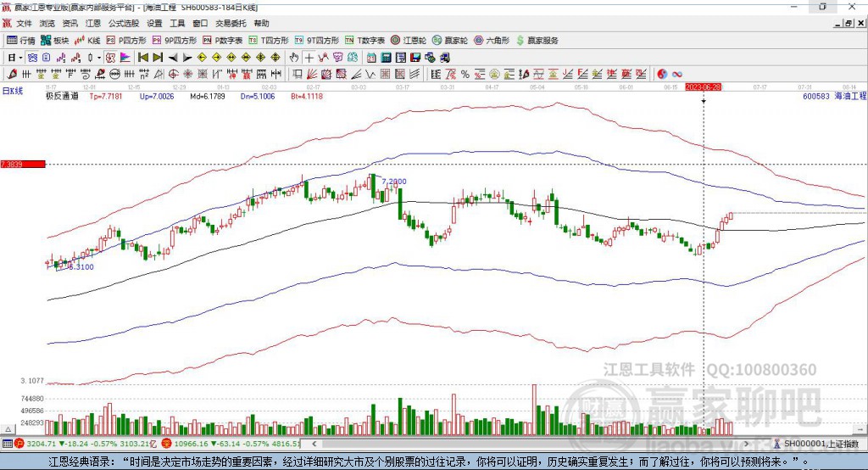Select the hand pan tool
Image resolution: width=868 pixels, height=470 pixels.
pyautogui.click(x=294, y=58)
